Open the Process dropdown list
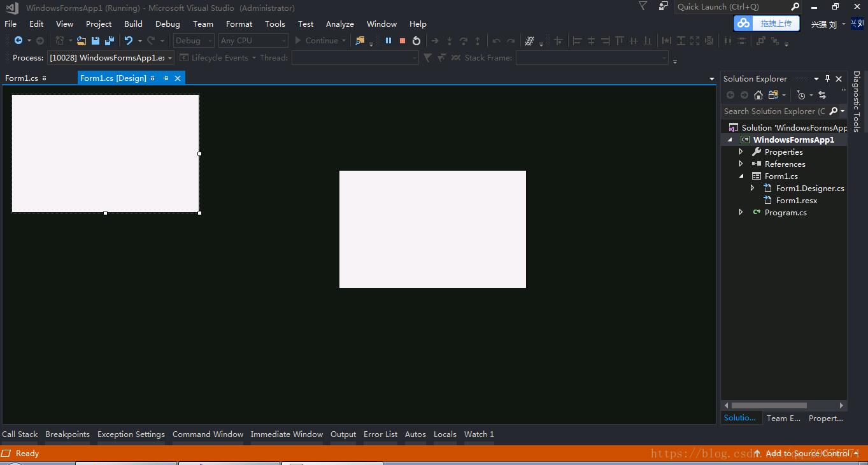 170,58
